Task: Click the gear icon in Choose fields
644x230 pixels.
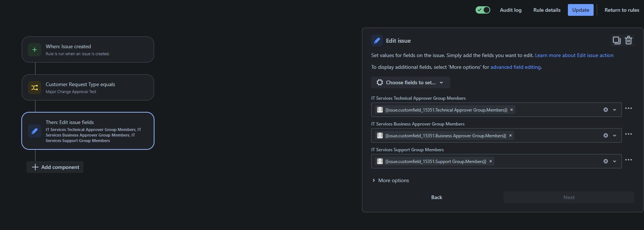Action: pos(380,82)
